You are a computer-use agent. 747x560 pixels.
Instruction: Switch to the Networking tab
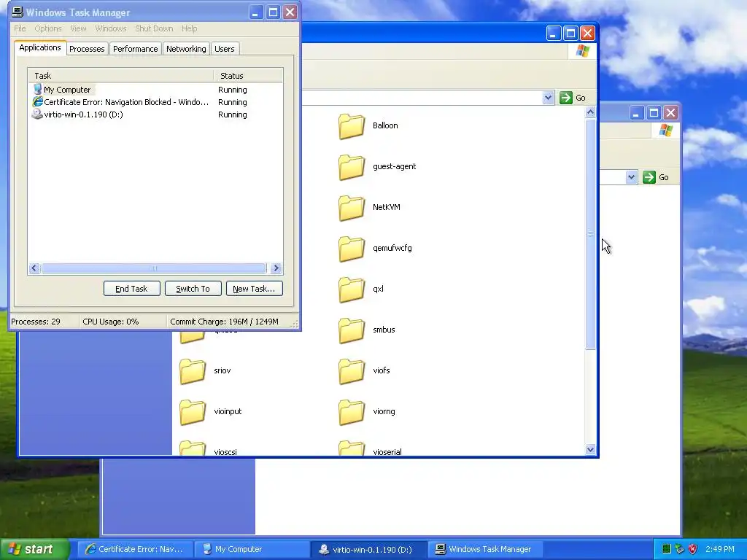click(x=186, y=49)
